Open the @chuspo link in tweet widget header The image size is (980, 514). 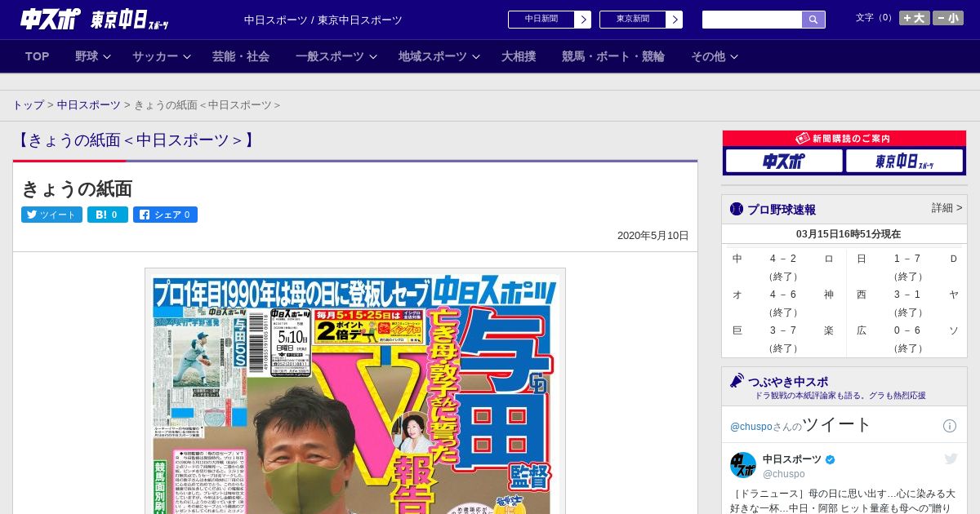click(x=751, y=427)
